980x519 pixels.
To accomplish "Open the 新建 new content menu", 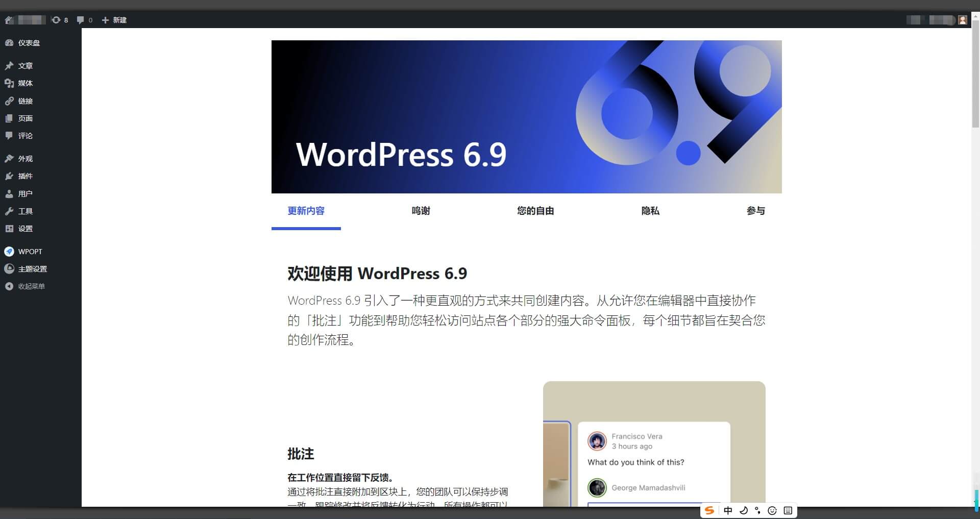I will (x=114, y=20).
